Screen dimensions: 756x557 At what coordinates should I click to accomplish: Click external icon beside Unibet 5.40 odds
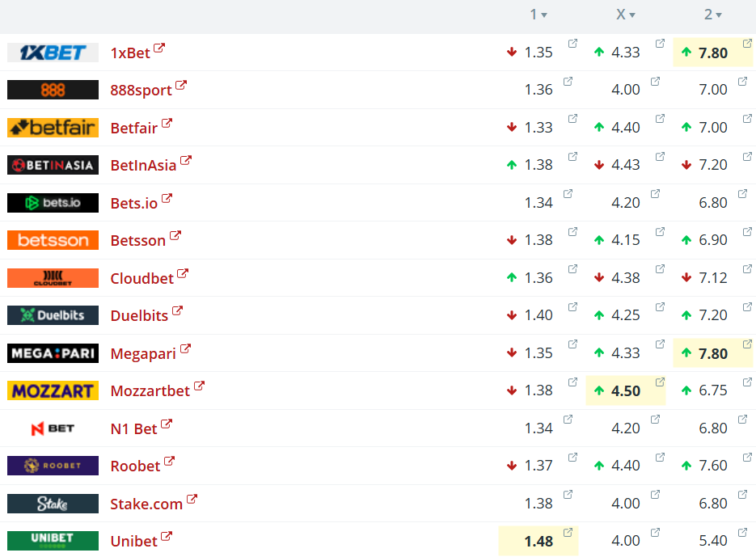[744, 532]
